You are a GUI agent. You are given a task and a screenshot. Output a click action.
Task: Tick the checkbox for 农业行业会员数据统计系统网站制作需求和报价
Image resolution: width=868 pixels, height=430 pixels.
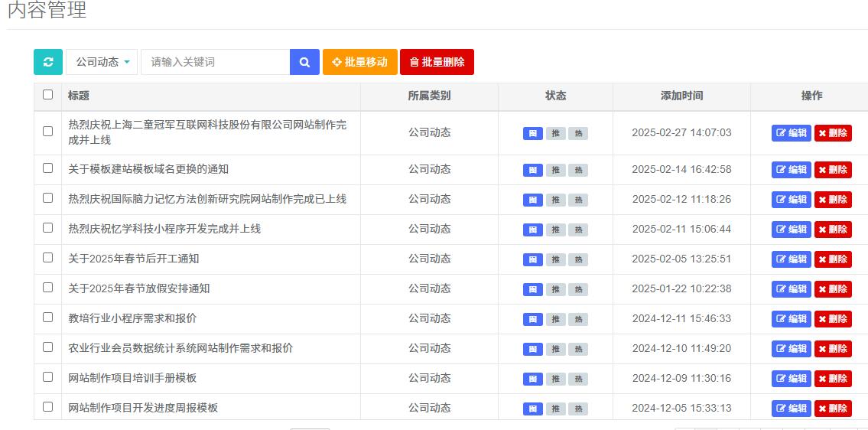[48, 347]
